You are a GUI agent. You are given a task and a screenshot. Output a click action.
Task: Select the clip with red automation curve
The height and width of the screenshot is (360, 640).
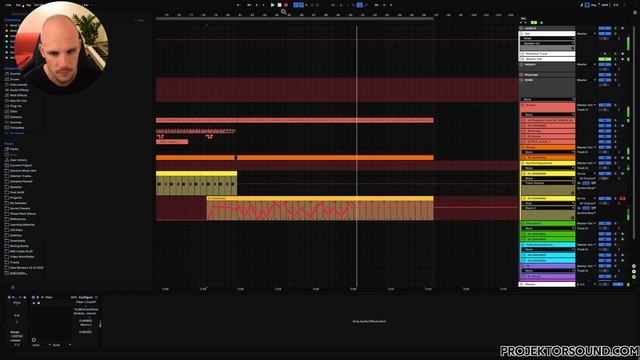pyautogui.click(x=320, y=208)
